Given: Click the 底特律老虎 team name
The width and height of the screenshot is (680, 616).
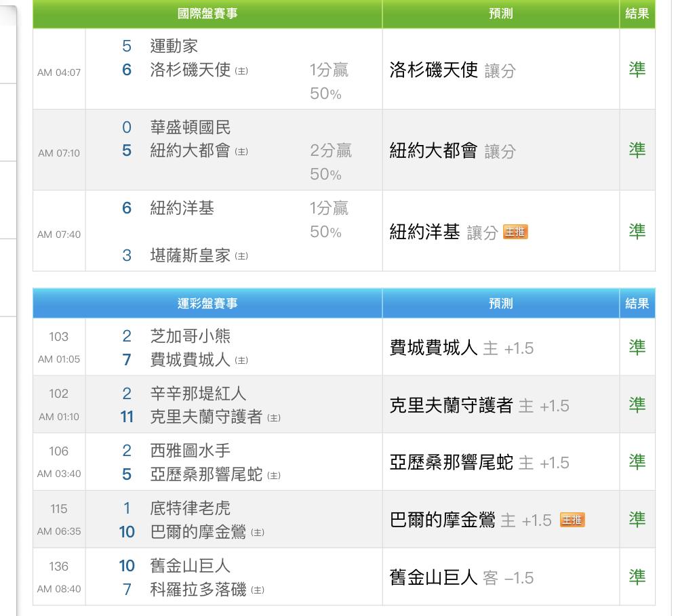Looking at the screenshot, I should [191, 508].
